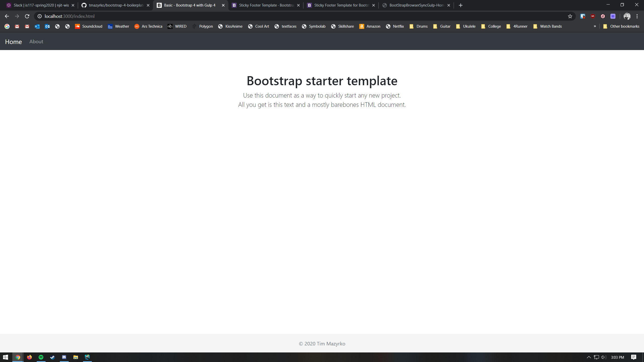Open Chrome's three-dot menu
The height and width of the screenshot is (362, 644).
click(637, 16)
